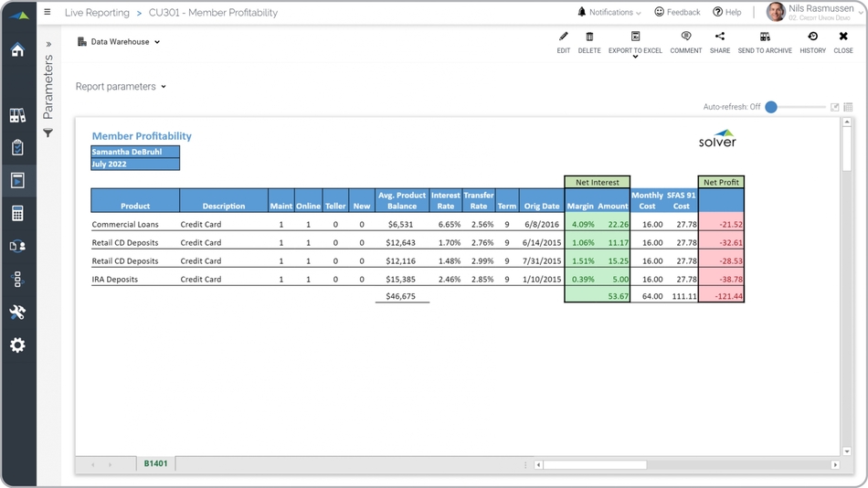Screen dimensions: 868x488
Task: Open settings gear in left sidebar
Action: 17,345
